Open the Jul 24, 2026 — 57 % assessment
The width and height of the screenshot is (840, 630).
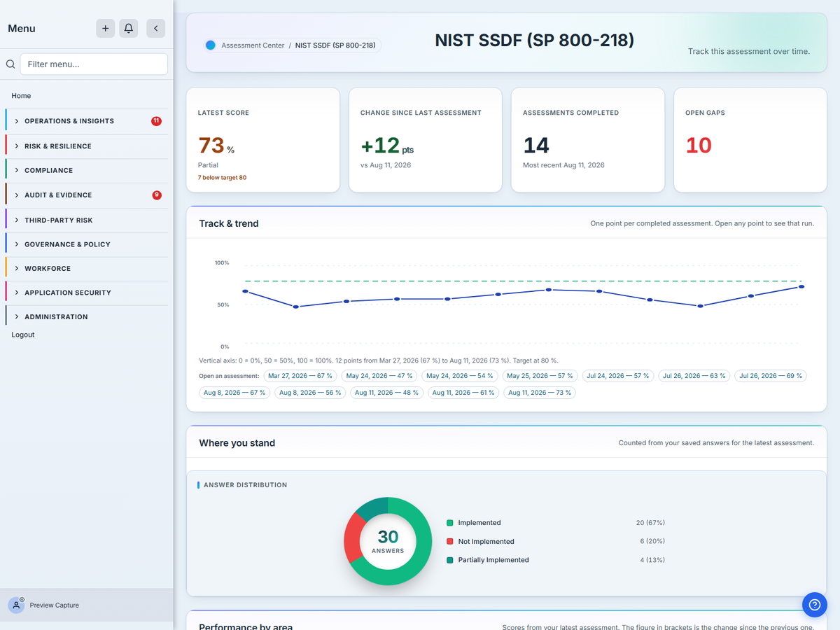[618, 376]
